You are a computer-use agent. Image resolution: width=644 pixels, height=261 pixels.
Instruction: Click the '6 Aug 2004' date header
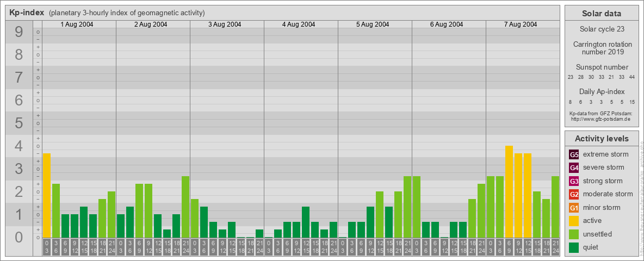coord(447,24)
